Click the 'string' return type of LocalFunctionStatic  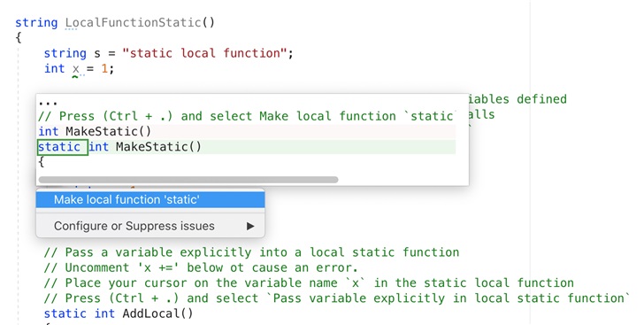tap(36, 22)
